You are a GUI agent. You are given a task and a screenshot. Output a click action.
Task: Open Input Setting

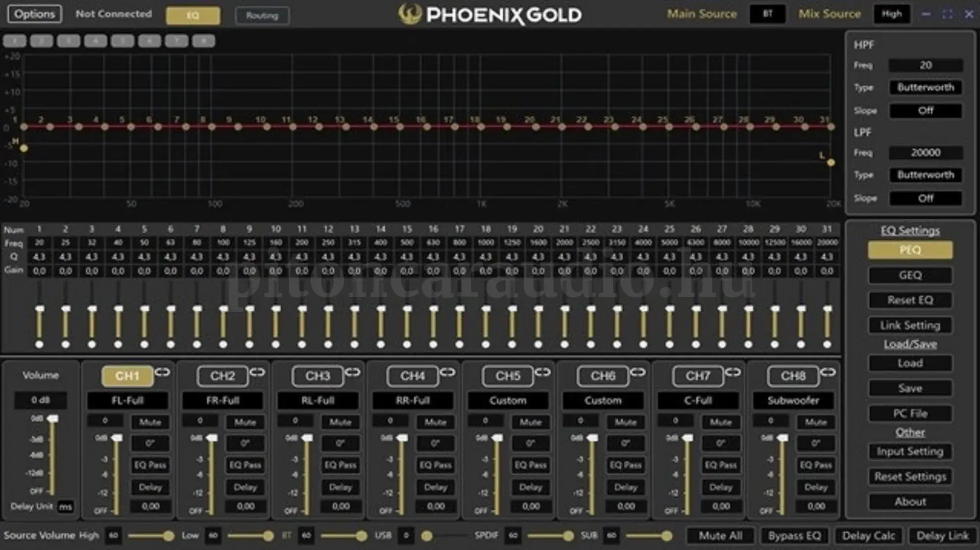pos(910,452)
